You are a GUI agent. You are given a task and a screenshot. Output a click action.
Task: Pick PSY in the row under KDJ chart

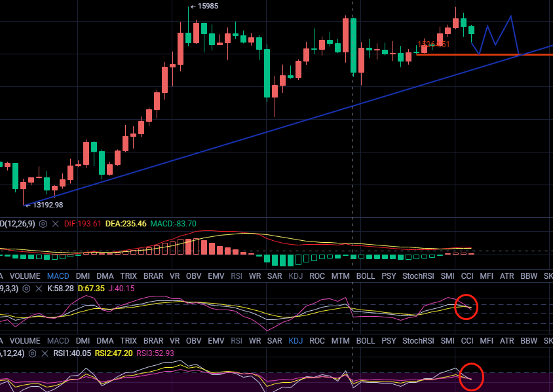click(x=389, y=341)
